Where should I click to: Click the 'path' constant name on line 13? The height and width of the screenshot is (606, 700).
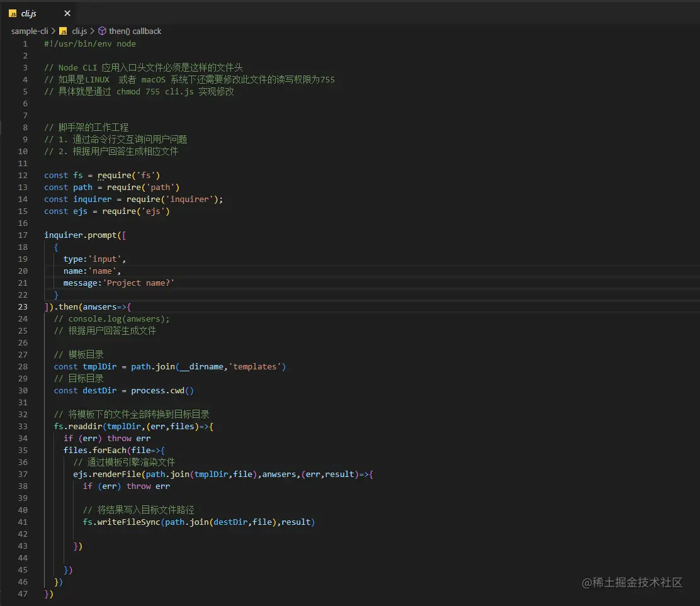point(82,188)
